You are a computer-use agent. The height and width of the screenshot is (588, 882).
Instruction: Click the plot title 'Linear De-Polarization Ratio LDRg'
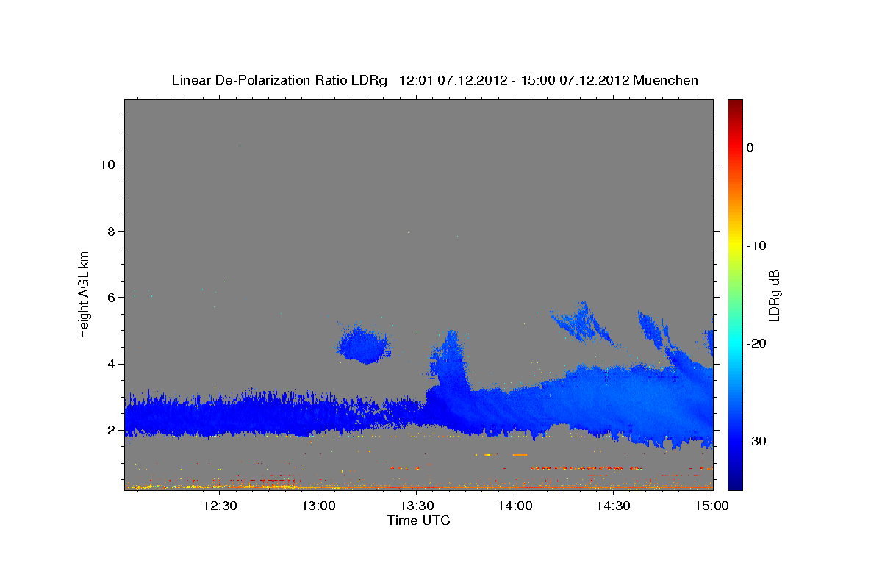coord(279,80)
